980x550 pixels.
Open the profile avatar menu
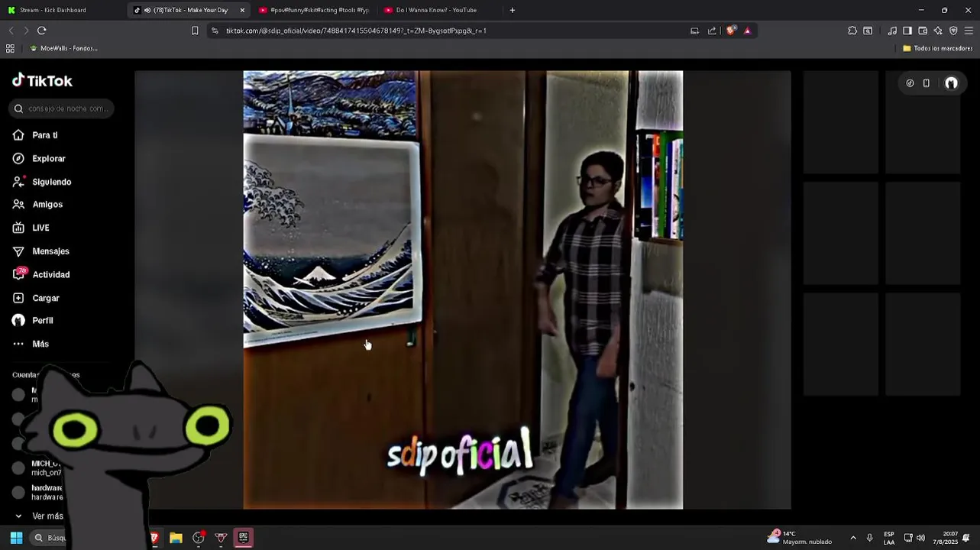[951, 83]
